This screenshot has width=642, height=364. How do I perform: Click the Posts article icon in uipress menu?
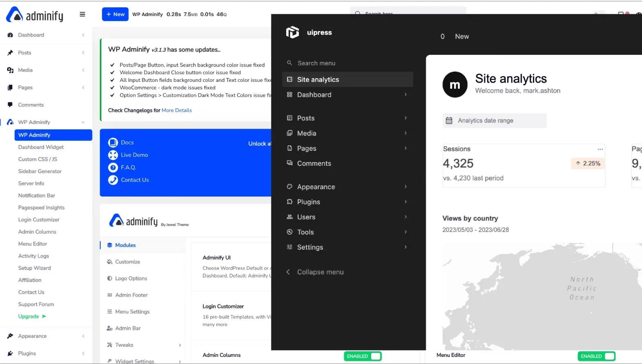point(289,118)
